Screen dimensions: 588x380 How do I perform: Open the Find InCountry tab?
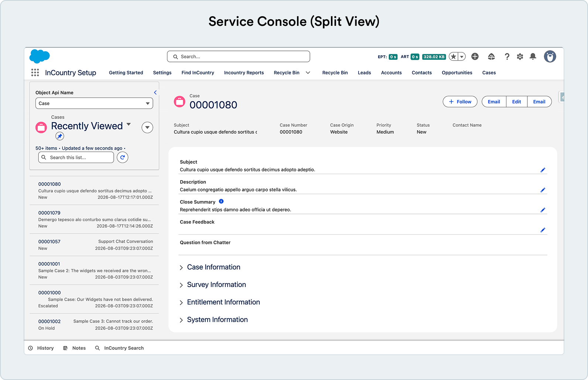[198, 73]
